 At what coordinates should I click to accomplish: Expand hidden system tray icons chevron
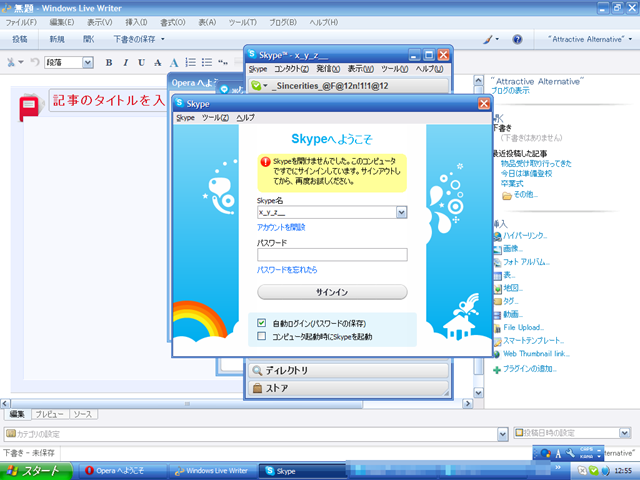558,467
